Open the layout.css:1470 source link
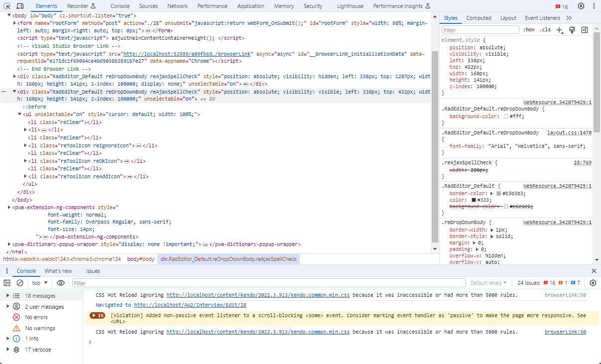This screenshot has width=601, height=364. coord(569,133)
